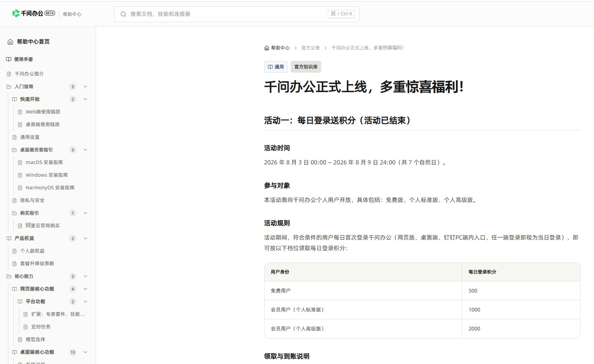Collapse the 平台功能 chevron

click(85, 302)
